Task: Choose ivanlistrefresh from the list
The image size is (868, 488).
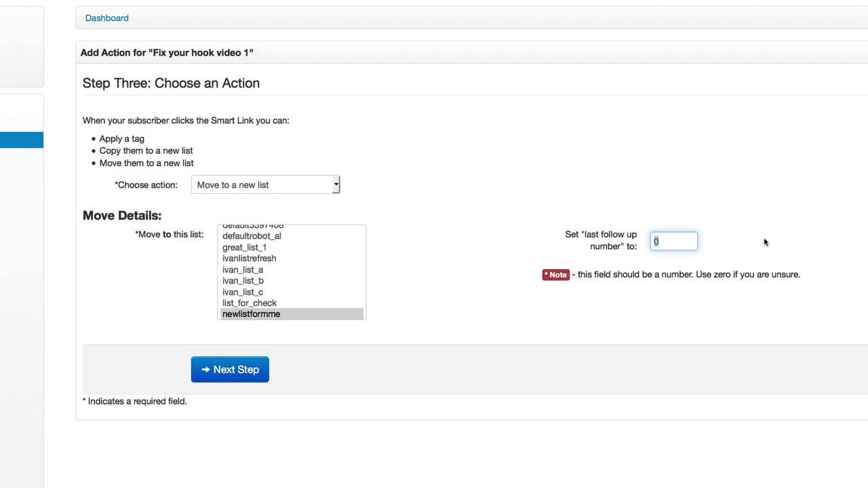Action: pos(249,258)
